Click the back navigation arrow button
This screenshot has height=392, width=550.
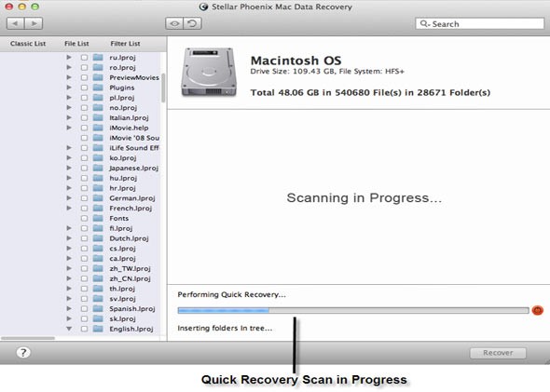[16, 23]
